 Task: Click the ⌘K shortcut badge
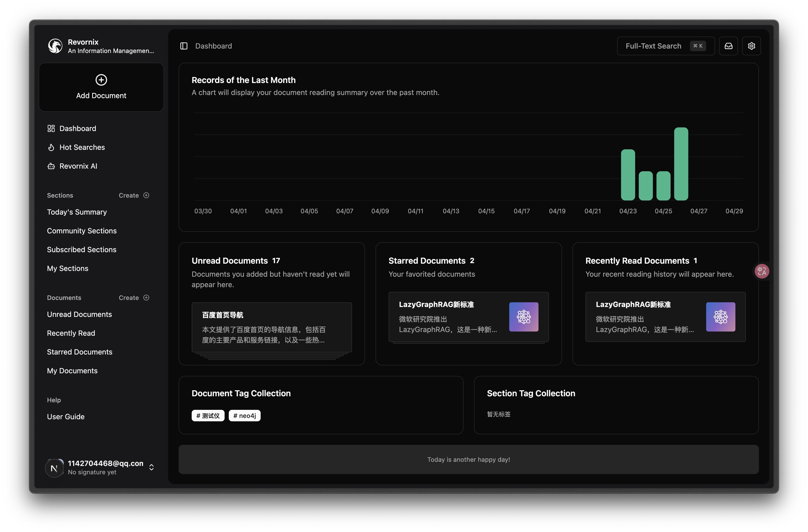(x=698, y=46)
